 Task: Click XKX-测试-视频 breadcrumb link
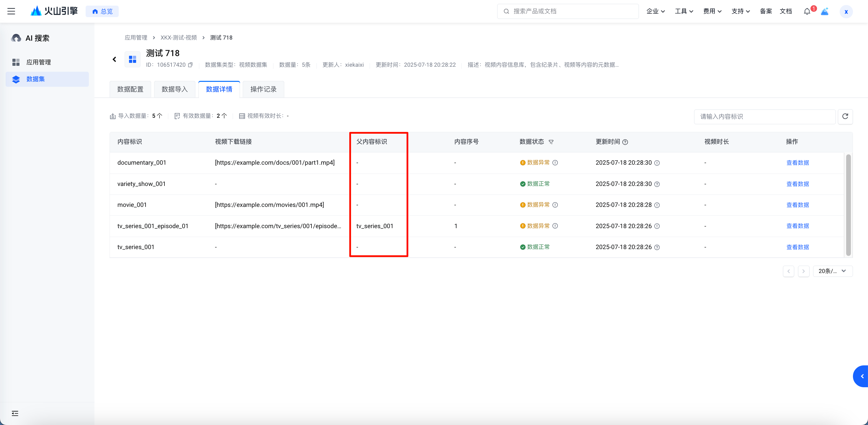[x=179, y=37]
